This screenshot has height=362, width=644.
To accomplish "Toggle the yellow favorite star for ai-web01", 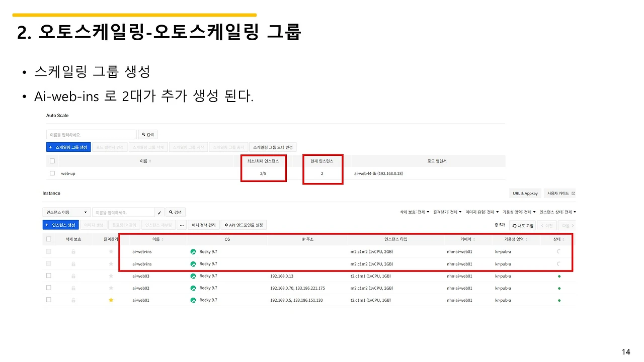I will click(111, 300).
